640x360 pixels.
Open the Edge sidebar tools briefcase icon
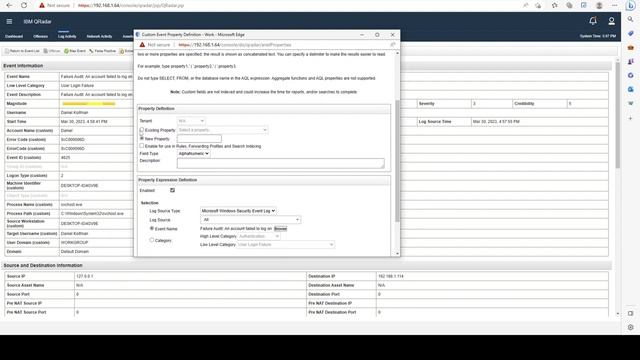[x=631, y=48]
